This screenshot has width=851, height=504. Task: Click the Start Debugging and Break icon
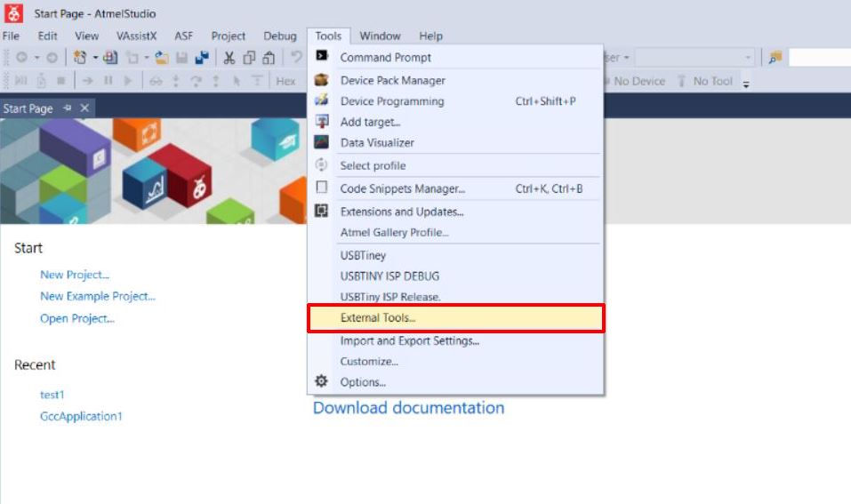(x=21, y=81)
